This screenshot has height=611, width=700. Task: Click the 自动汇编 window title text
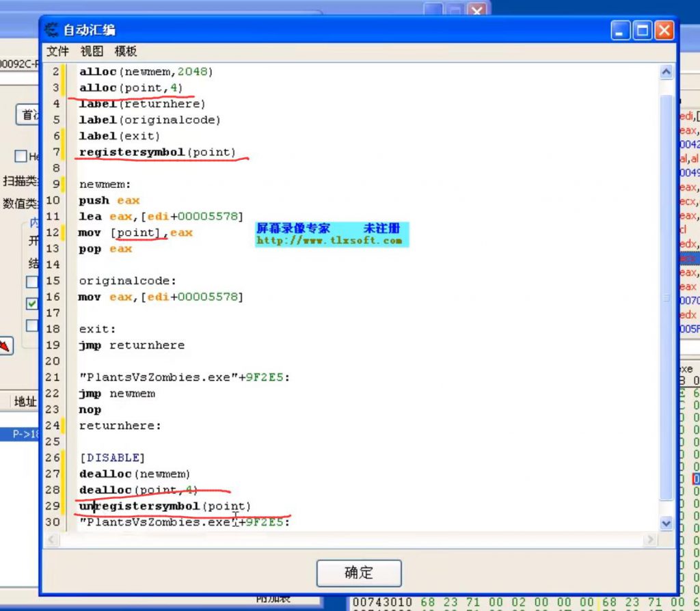click(x=90, y=30)
